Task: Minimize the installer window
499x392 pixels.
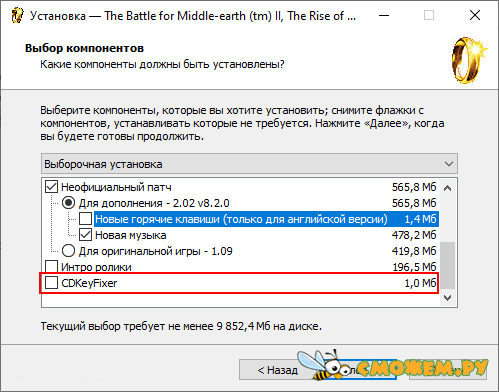Action: [384, 15]
